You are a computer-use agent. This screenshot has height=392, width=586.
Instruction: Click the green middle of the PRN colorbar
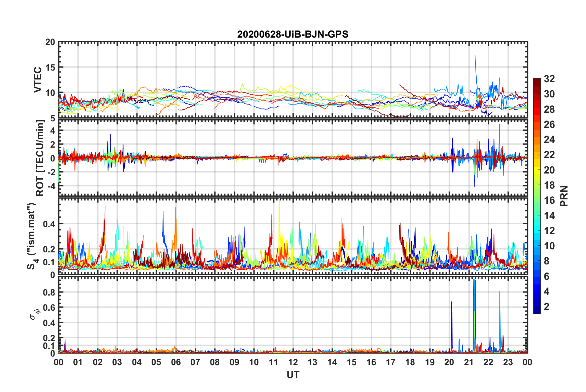[x=537, y=197]
